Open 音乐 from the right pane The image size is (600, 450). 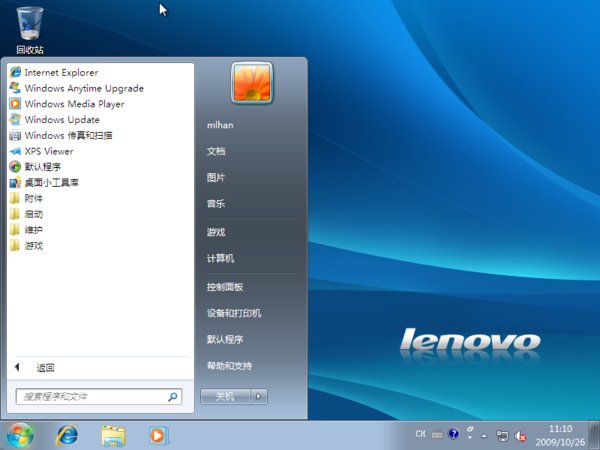[x=216, y=204]
